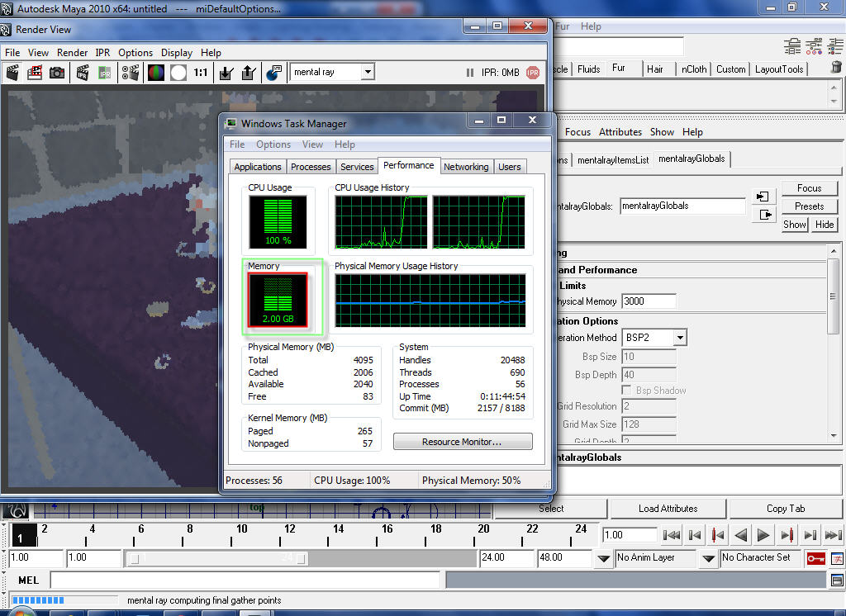Click the select output connection icon

tap(765, 215)
